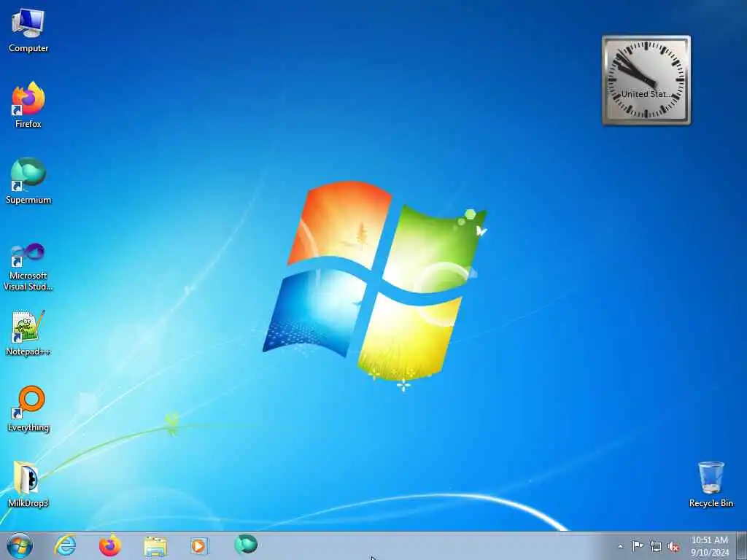This screenshot has width=747, height=560.
Task: Click the 'Recycle Bin' label text
Action: (711, 503)
